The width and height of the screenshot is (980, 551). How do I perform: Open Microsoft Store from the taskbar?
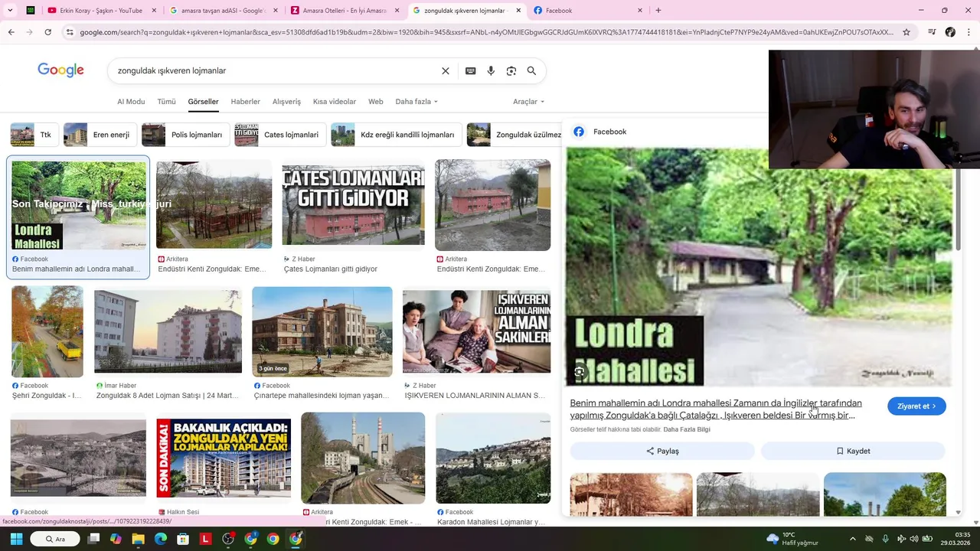[183, 539]
